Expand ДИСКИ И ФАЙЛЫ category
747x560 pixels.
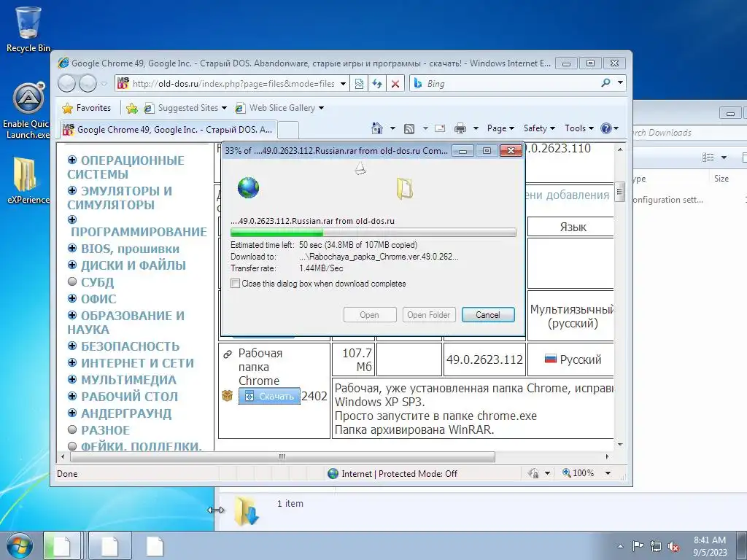coord(72,264)
